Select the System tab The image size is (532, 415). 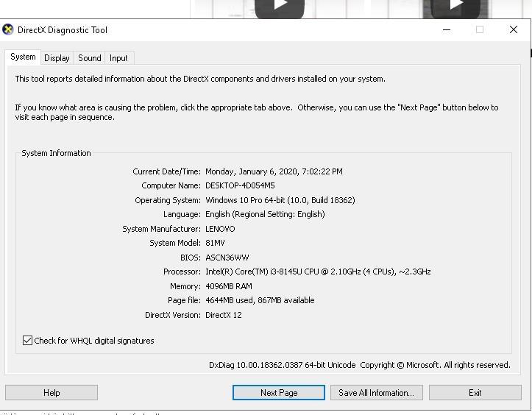pyautogui.click(x=23, y=57)
